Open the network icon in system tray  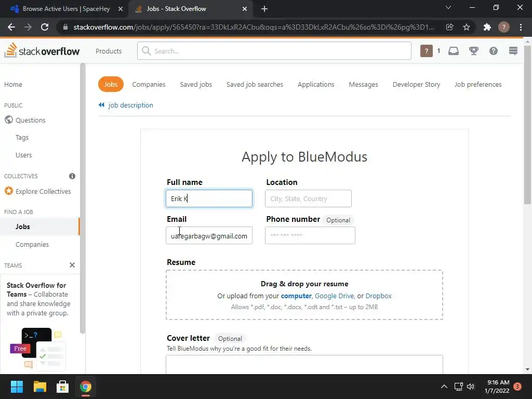[x=458, y=387]
